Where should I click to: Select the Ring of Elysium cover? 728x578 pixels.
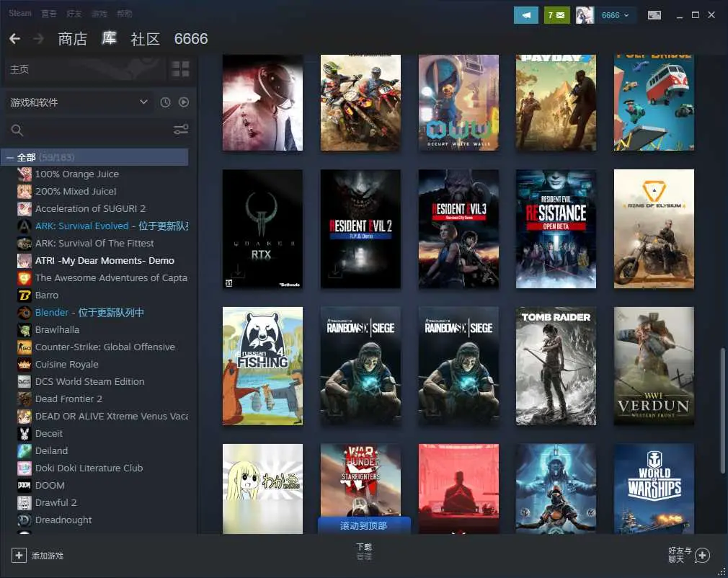tap(654, 229)
